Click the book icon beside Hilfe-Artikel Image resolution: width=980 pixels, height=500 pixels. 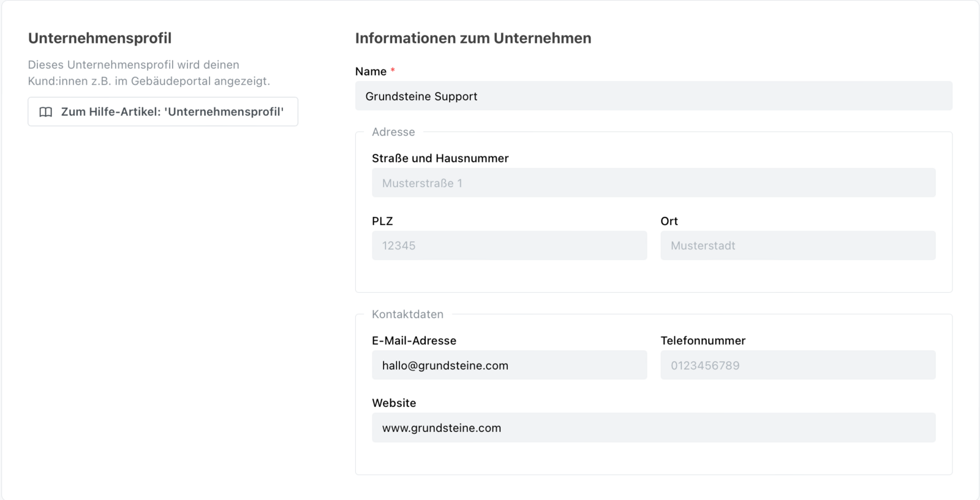(46, 112)
